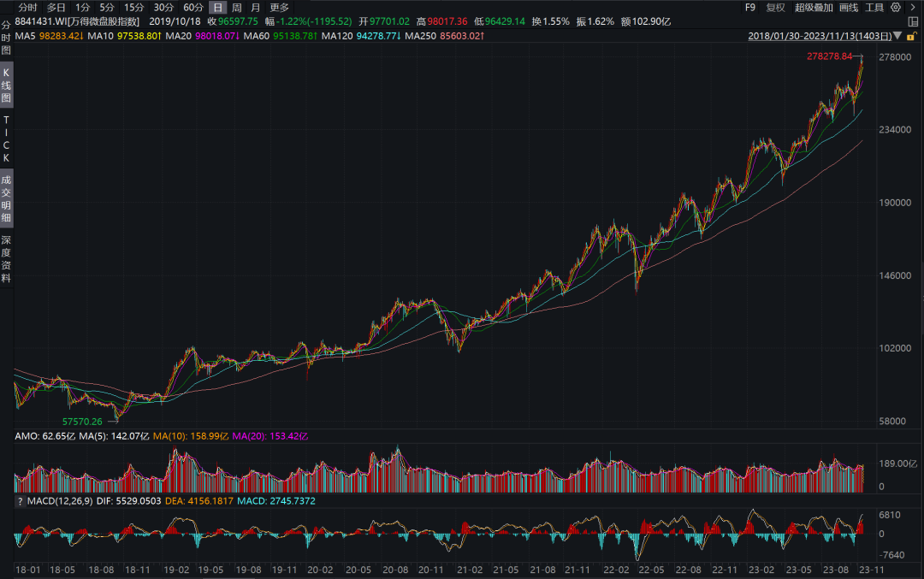Image resolution: width=924 pixels, height=579 pixels.
Task: Click the 57570.26 low price marker
Action: pyautogui.click(x=82, y=422)
